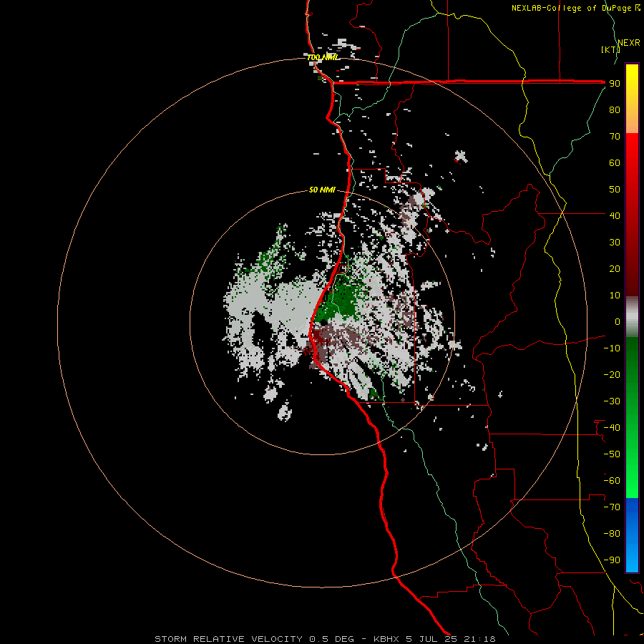
Task: Click the -30 value on the velocity scale
Action: click(612, 401)
